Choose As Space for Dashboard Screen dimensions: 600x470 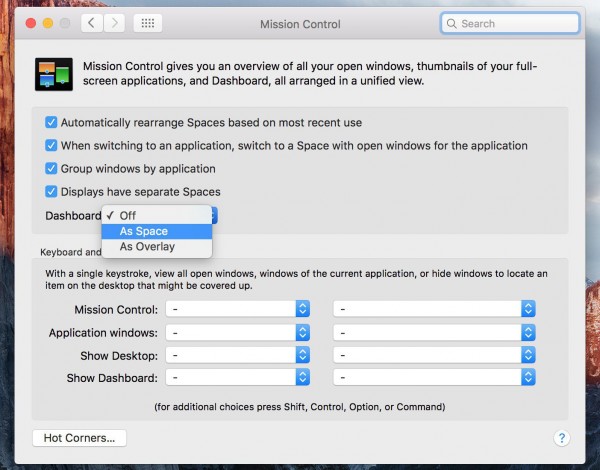point(157,231)
